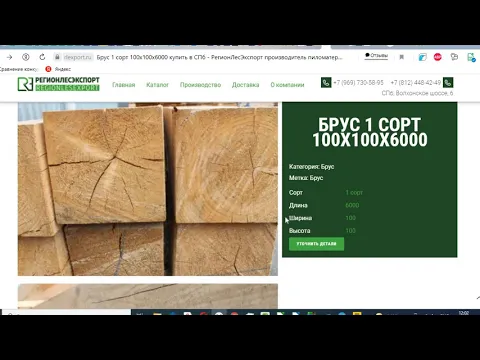Image resolution: width=480 pixels, height=360 pixels.
Task: Open the Каталог menu item
Action: pos(157,85)
